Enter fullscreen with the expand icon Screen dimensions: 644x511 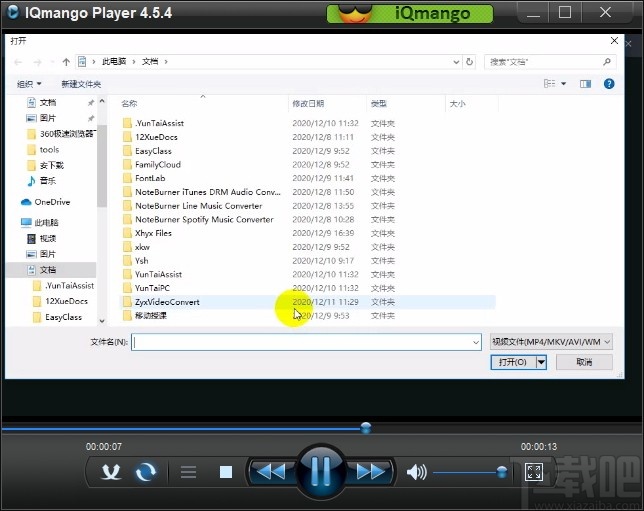[x=534, y=472]
